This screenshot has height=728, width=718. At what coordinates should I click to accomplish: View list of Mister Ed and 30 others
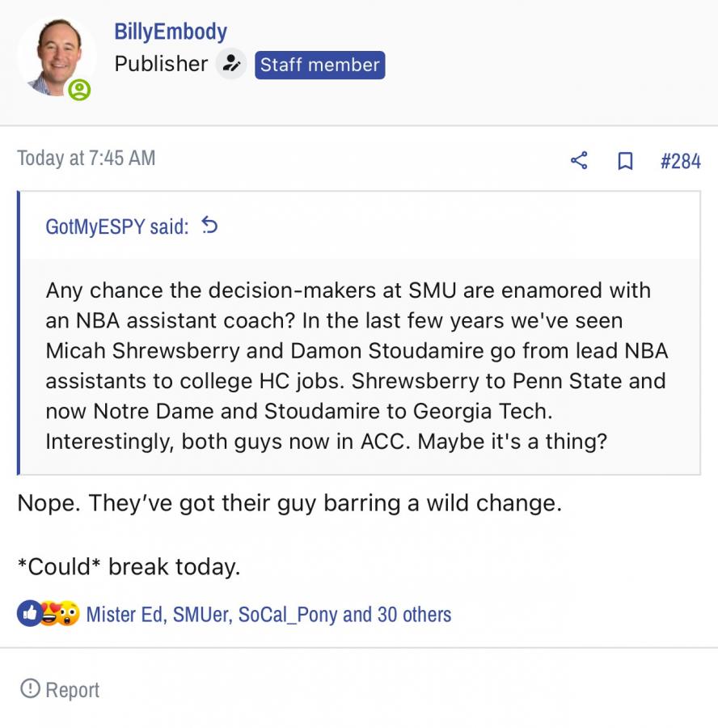268,615
